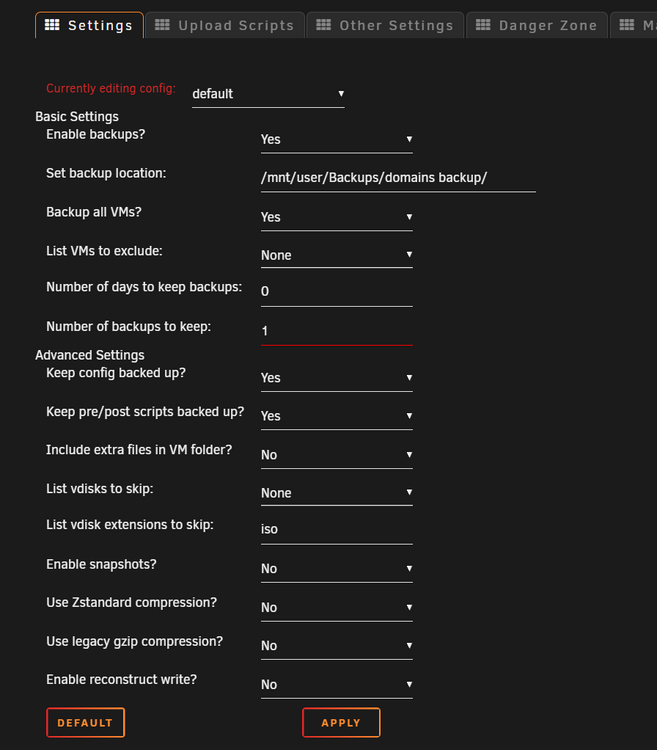Click the Default button
This screenshot has height=750, width=657.
pos(86,723)
